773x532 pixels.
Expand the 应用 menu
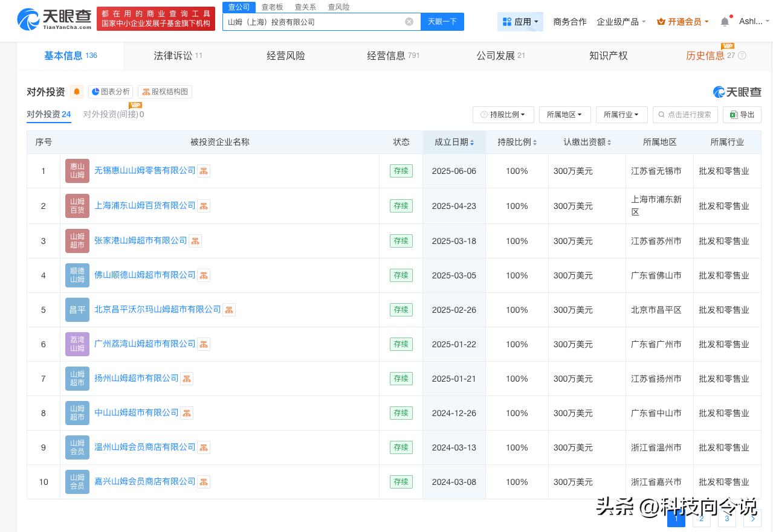(520, 22)
